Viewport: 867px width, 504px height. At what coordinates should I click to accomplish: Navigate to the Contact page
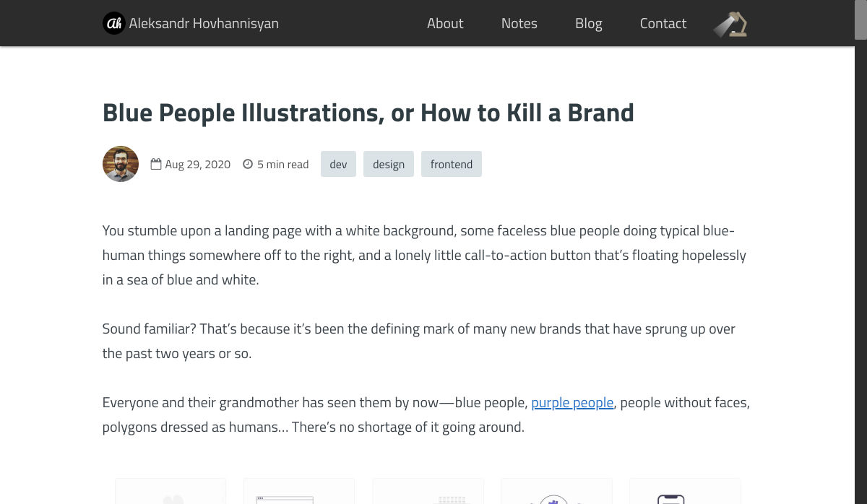663,23
